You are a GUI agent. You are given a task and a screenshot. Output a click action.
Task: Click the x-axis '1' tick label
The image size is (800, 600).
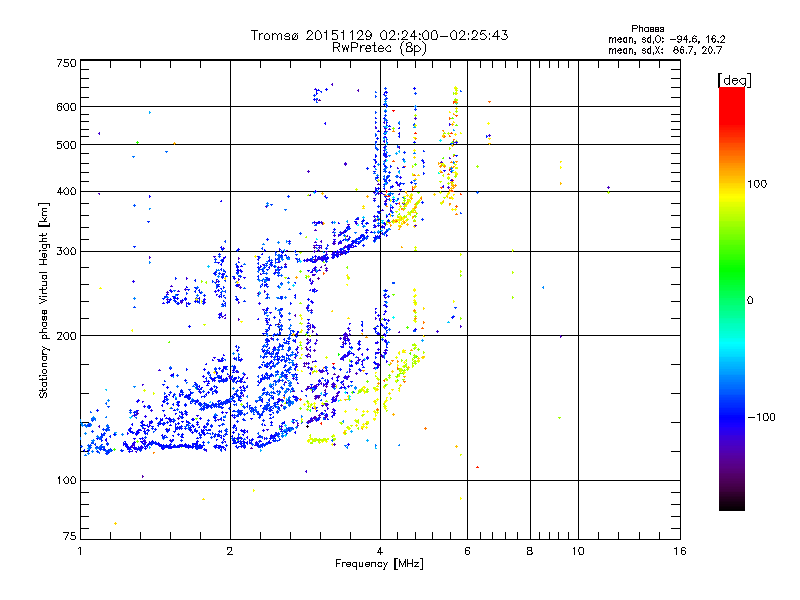(80, 551)
